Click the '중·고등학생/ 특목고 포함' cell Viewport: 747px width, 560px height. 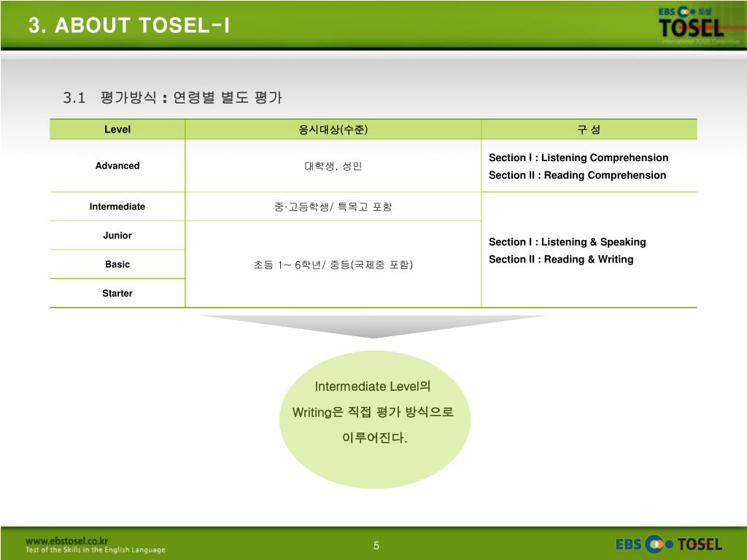click(333, 206)
